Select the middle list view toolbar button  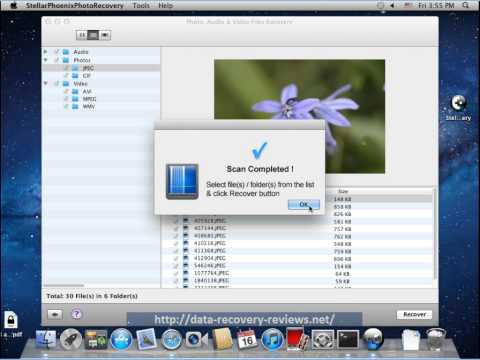click(x=93, y=35)
